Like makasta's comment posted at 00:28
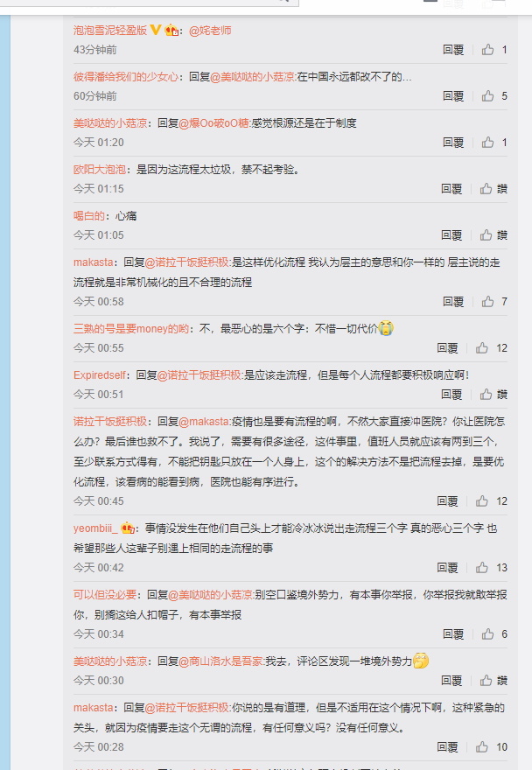Screen dimensions: 532x770 click(482, 747)
